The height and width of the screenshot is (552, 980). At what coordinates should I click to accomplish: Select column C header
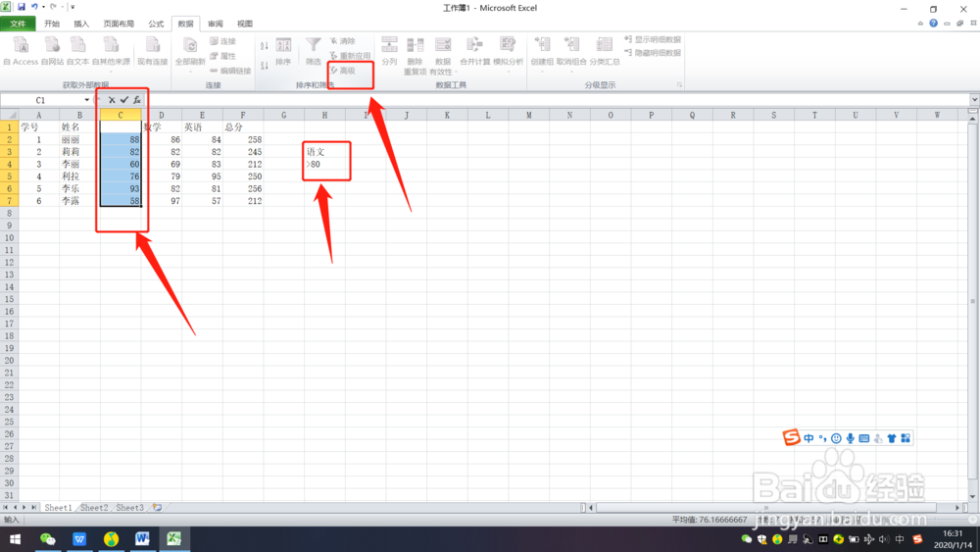[121, 115]
